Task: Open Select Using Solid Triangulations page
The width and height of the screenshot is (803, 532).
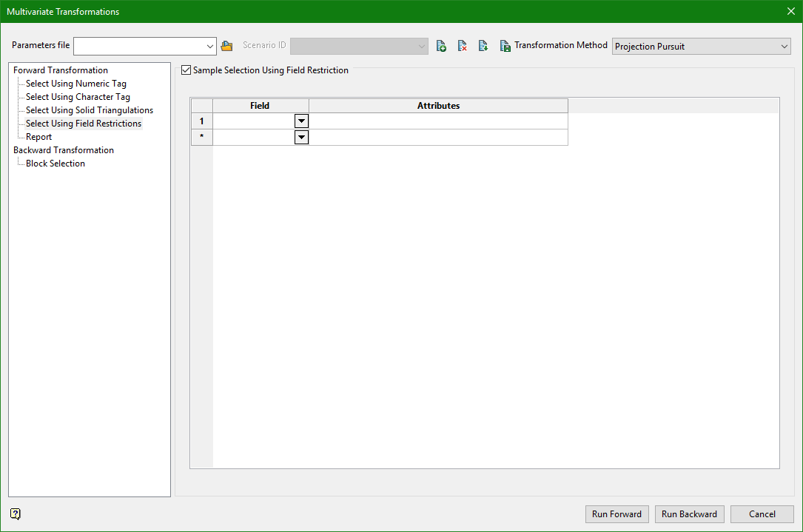Action: [89, 110]
